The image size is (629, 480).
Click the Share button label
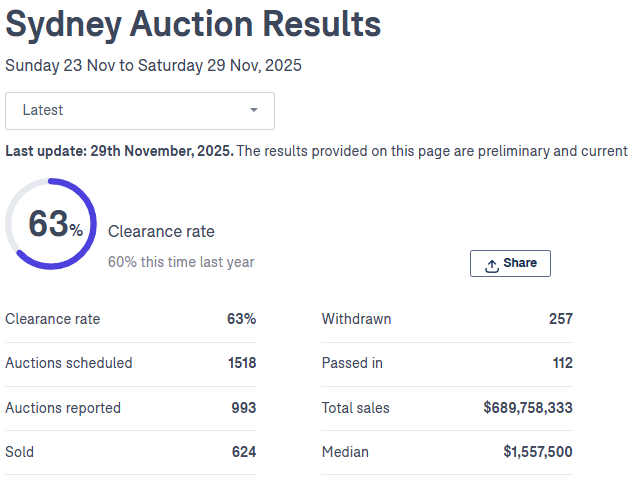(x=520, y=263)
